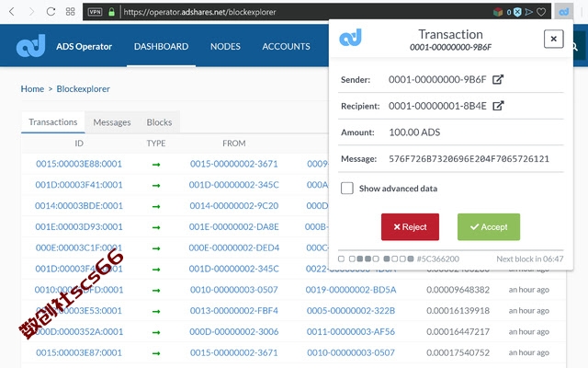Open transaction 0015:00003E88:0001

(x=79, y=164)
